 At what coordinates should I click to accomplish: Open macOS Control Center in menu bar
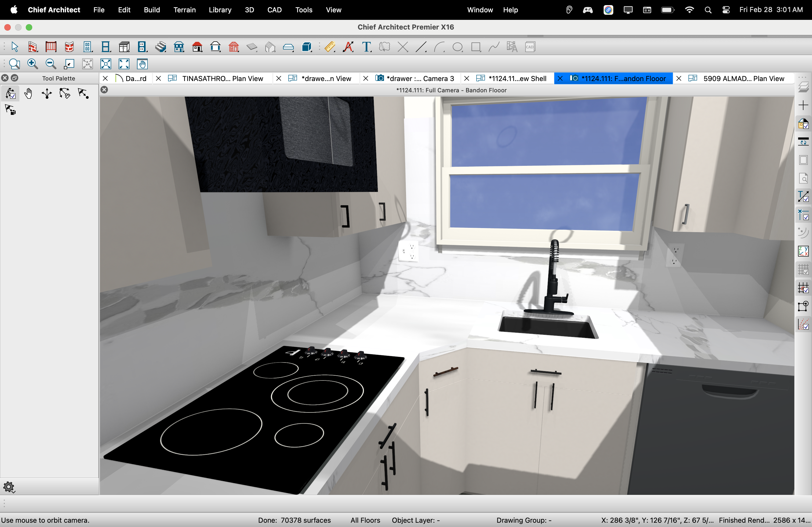[726, 10]
